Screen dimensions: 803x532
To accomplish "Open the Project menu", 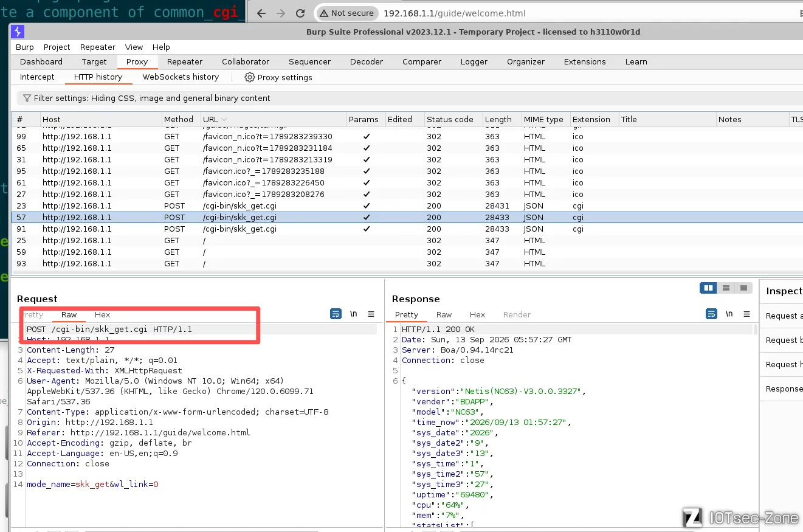I will 57,47.
